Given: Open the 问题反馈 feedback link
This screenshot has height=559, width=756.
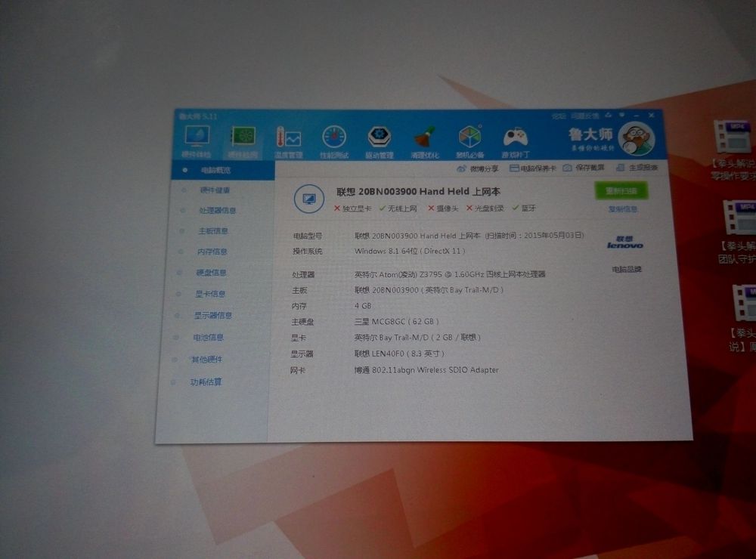Looking at the screenshot, I should tap(585, 116).
